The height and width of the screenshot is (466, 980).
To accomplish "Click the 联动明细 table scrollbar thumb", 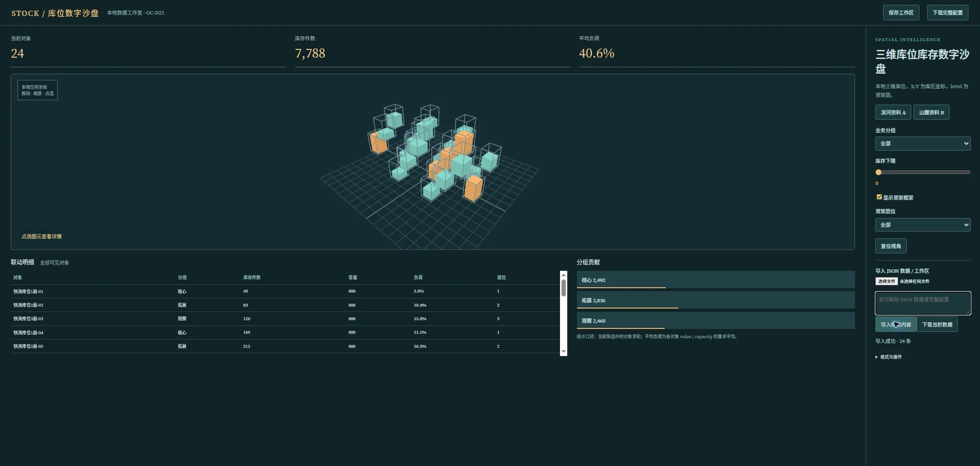I will point(563,288).
